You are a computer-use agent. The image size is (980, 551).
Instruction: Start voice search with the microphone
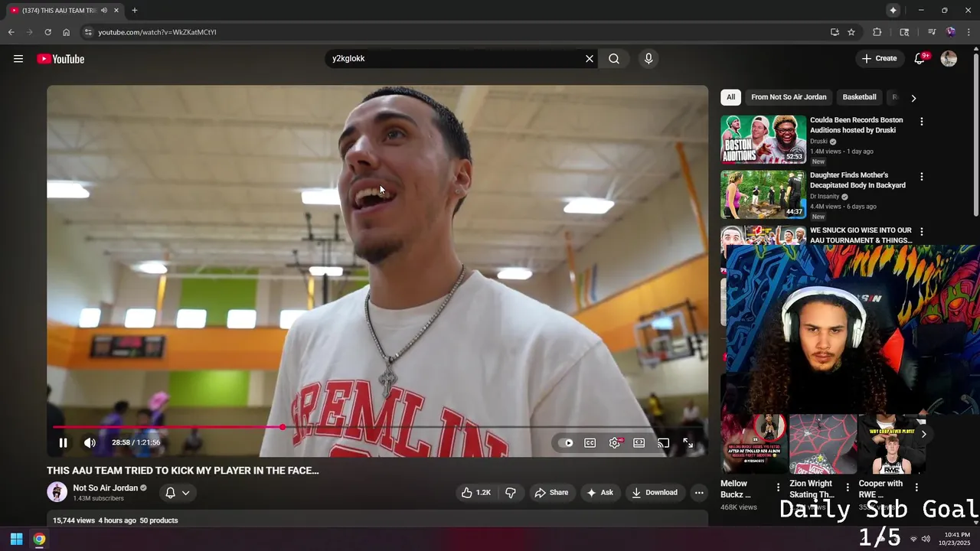point(648,59)
